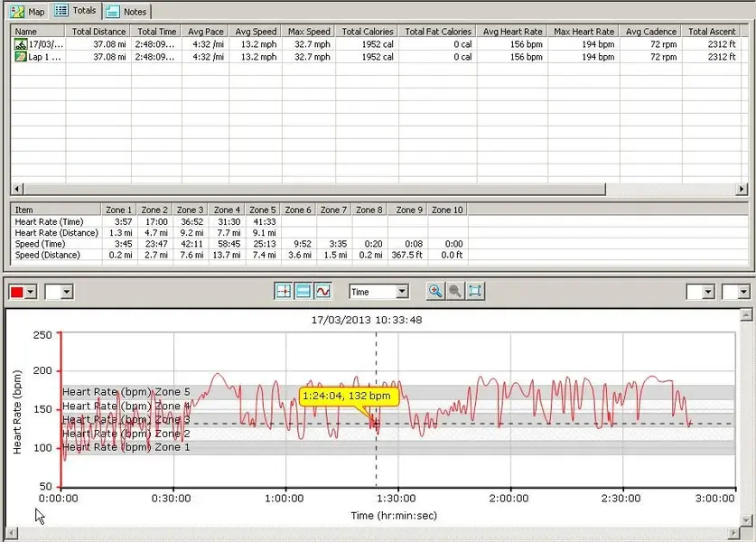Click the Total Fat Calories column header

click(438, 32)
